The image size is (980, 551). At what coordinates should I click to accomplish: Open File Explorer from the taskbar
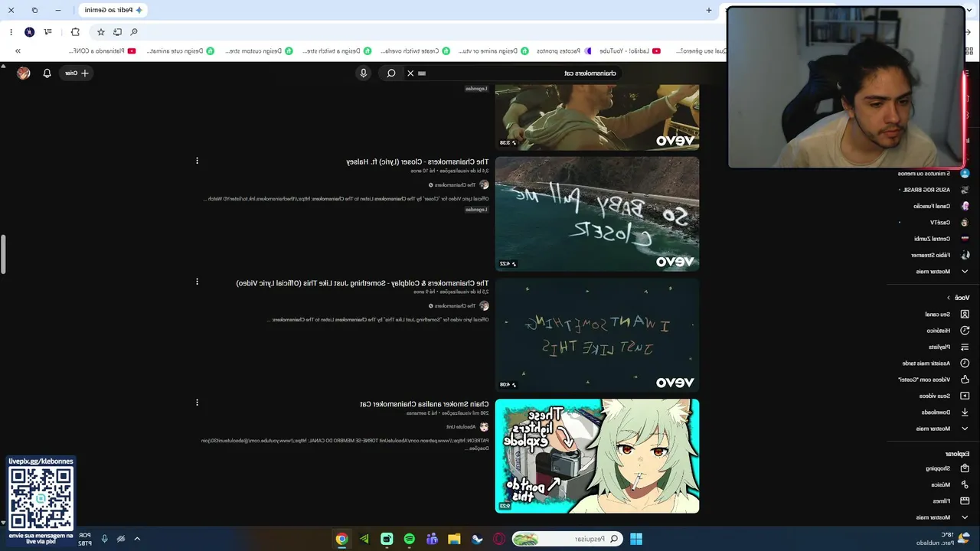pyautogui.click(x=454, y=539)
